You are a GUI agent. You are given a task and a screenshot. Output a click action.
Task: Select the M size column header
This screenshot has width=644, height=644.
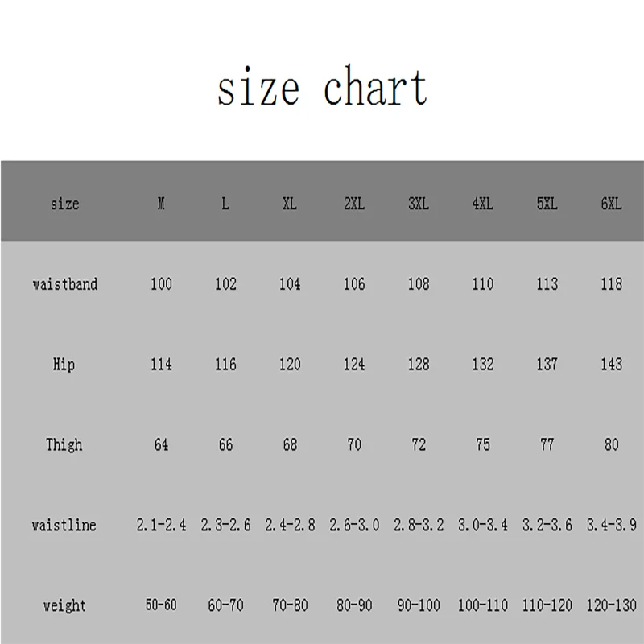[161, 204]
